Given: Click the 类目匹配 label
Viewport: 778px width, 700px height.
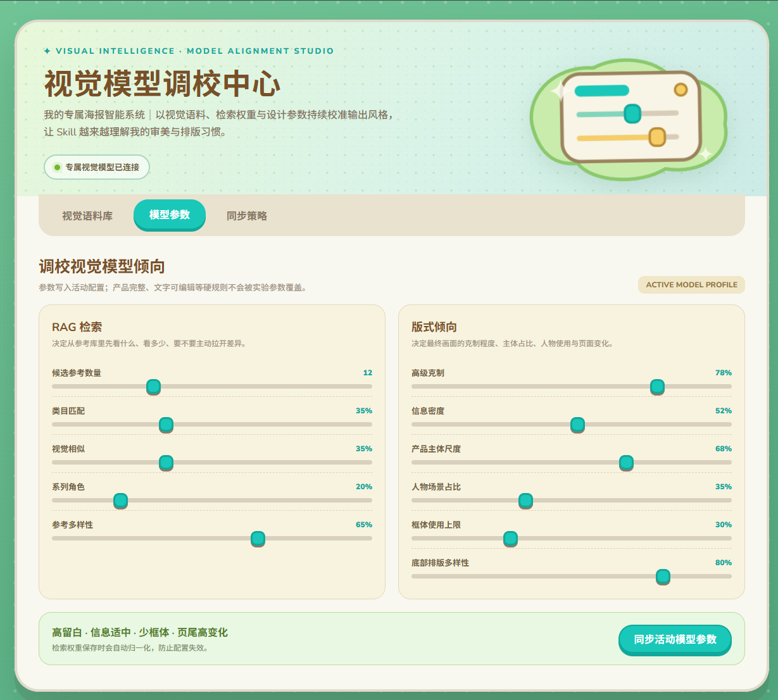Looking at the screenshot, I should pyautogui.click(x=68, y=411).
